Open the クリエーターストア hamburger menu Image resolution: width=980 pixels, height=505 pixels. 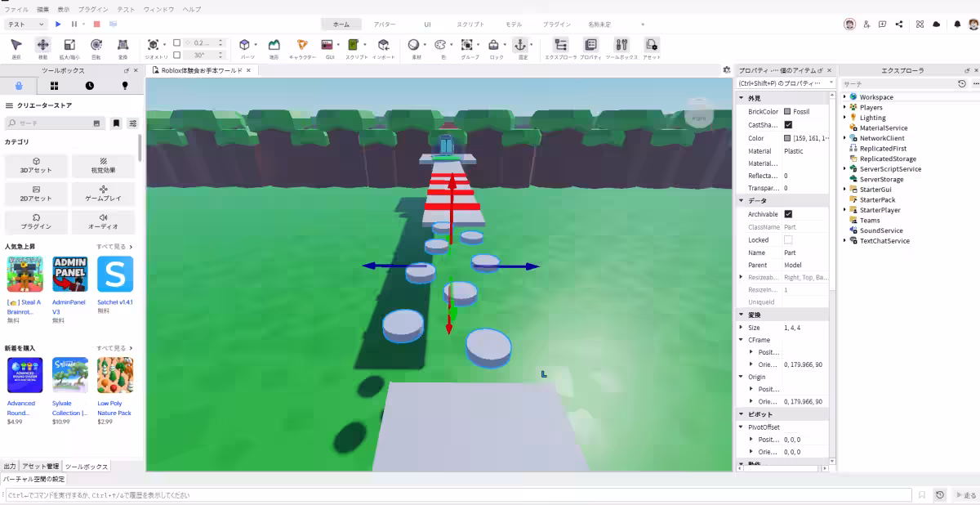pos(9,105)
